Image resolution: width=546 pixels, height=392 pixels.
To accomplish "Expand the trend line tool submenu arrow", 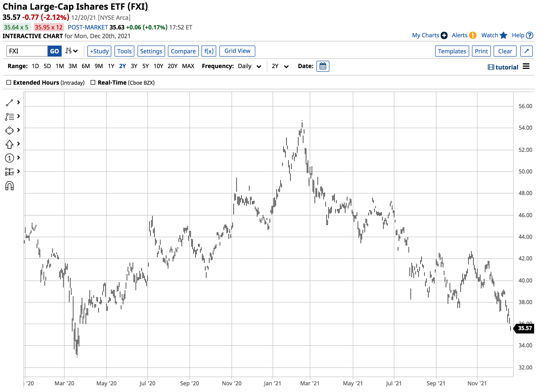I will (19, 103).
